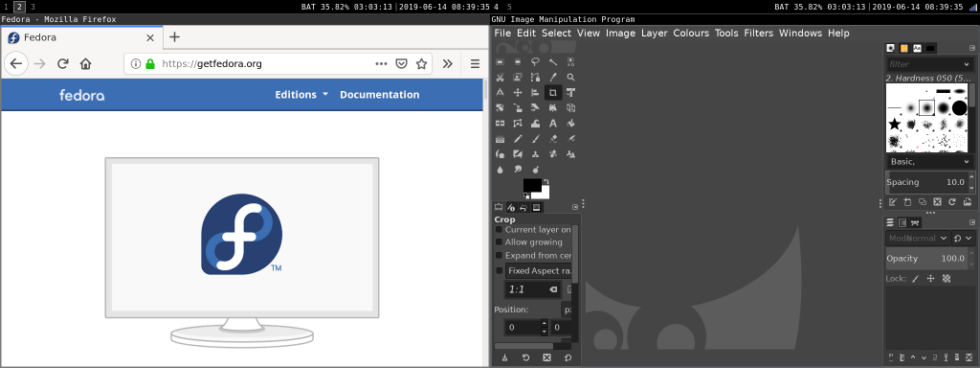Open the Fixed Aspect ratio dropdown
Viewport: 980px width, 368px height.
539,271
